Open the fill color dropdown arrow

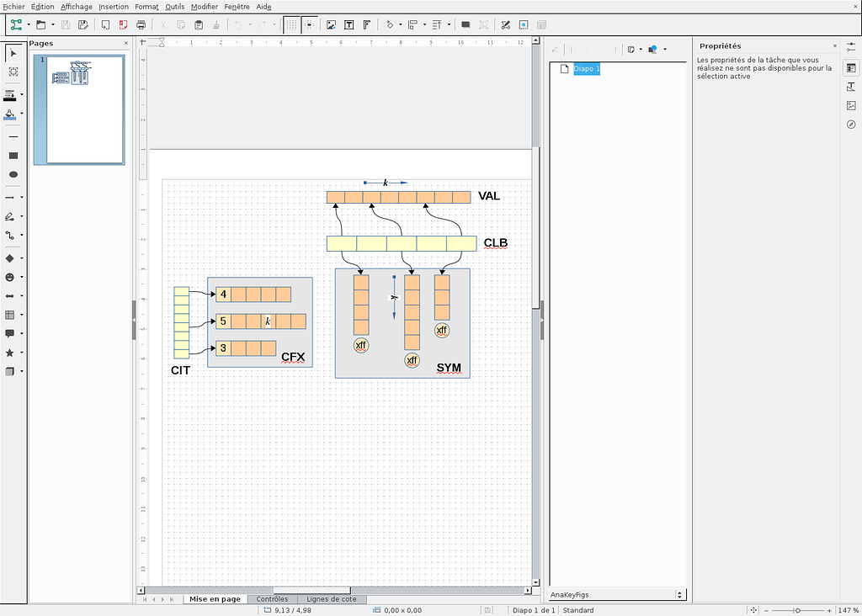tap(22, 114)
